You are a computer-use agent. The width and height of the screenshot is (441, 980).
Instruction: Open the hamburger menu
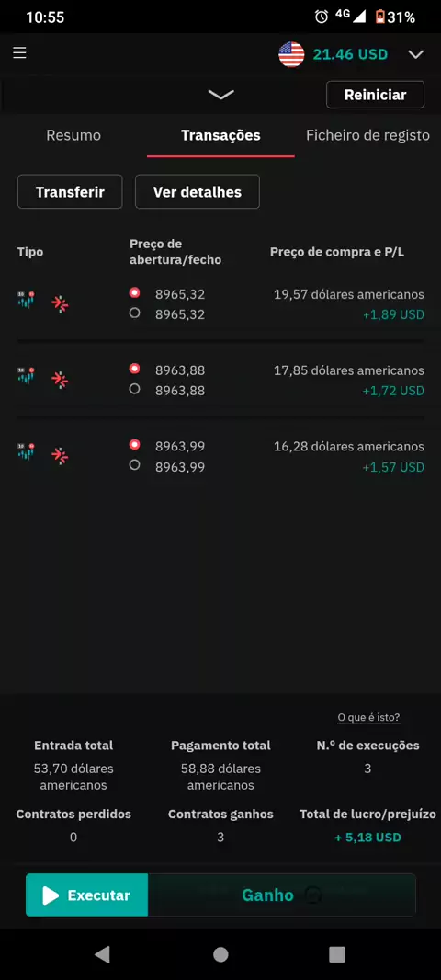(19, 53)
